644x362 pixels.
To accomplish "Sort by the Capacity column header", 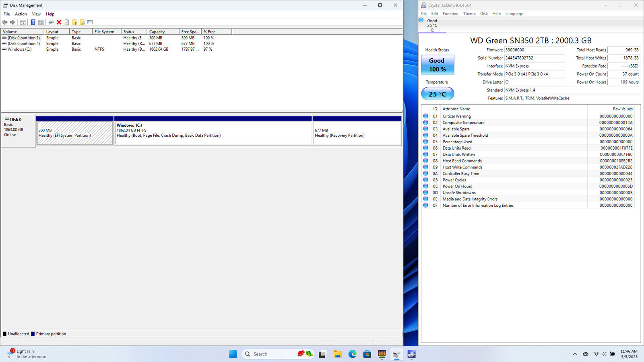I will (x=163, y=32).
